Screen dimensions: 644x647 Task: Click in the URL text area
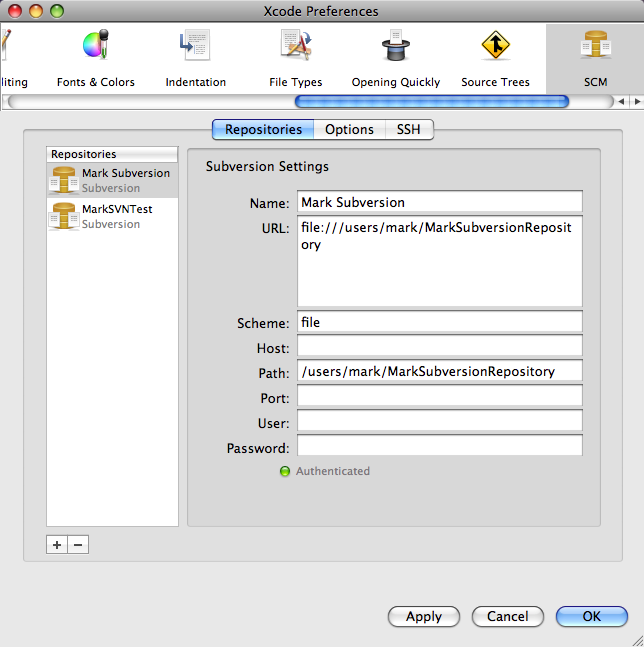tap(440, 261)
